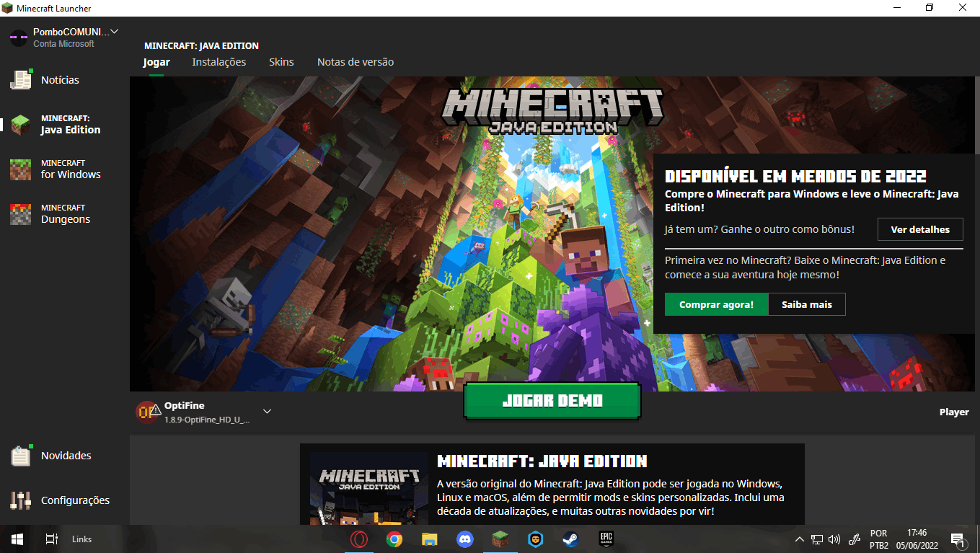Click the Saiba mais button
The height and width of the screenshot is (553, 980).
click(807, 304)
